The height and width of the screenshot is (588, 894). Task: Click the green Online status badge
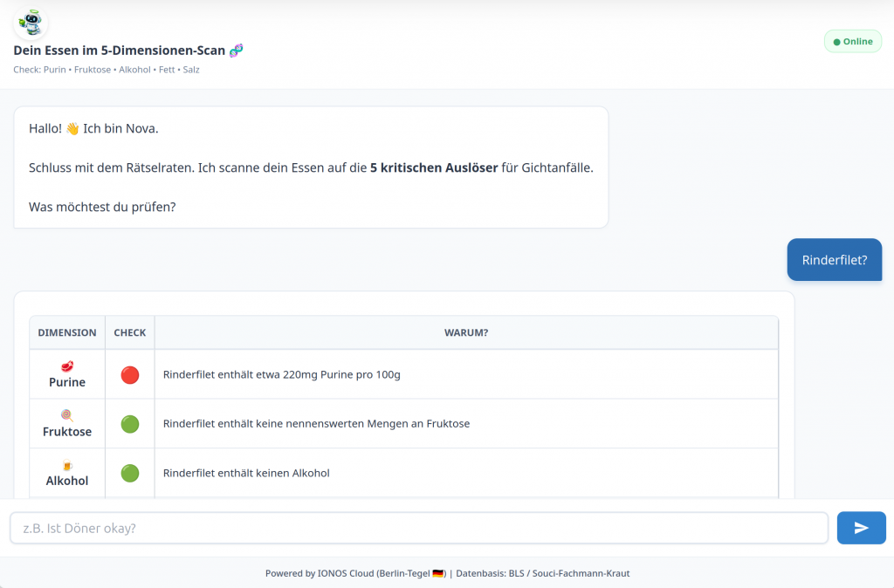(852, 41)
